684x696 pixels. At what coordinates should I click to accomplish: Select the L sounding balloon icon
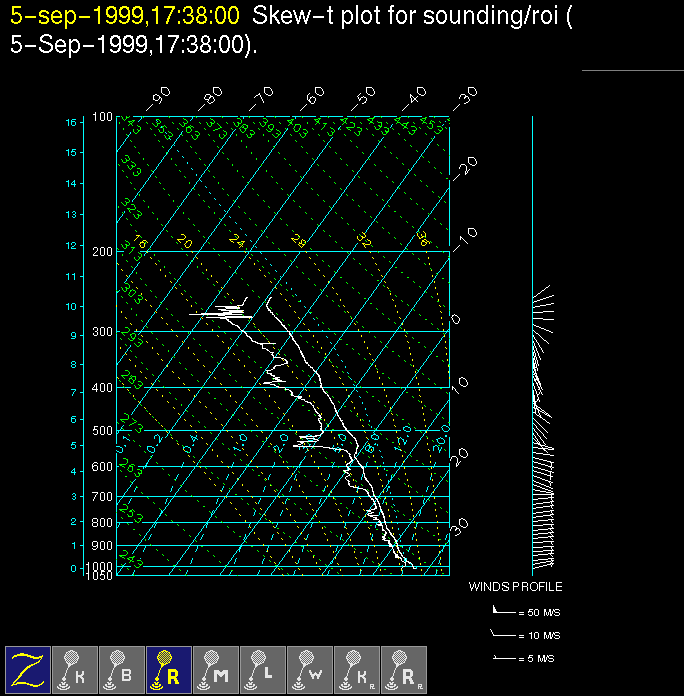[263, 668]
